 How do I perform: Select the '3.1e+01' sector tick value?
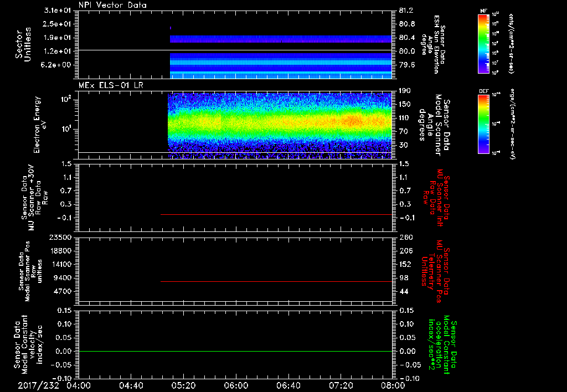[x=58, y=11]
